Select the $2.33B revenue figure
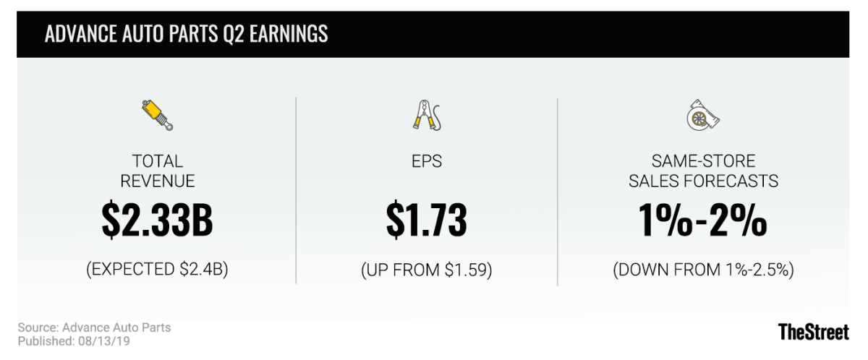Viewport: 868px width, 360px height. (x=157, y=220)
